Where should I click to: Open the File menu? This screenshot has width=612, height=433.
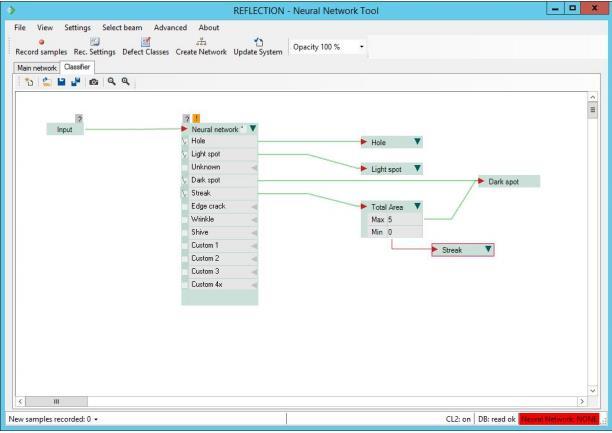[x=20, y=28]
